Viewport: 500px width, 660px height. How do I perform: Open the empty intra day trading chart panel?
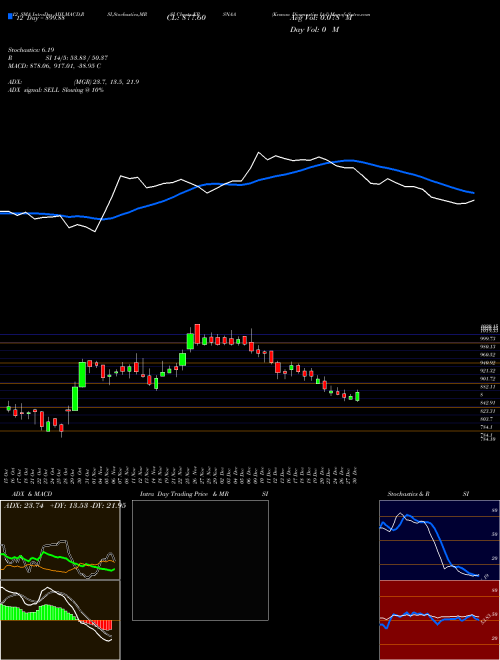[x=200, y=560]
